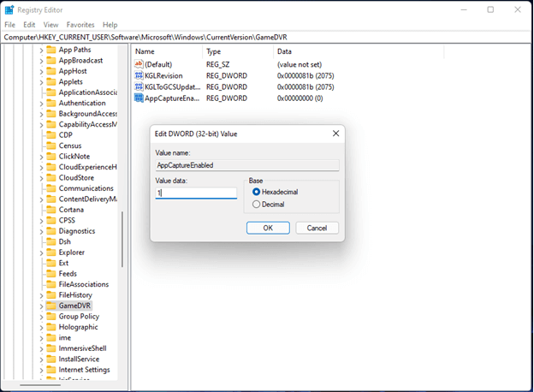
Task: Click OK to confirm DWORD value
Action: pyautogui.click(x=268, y=228)
